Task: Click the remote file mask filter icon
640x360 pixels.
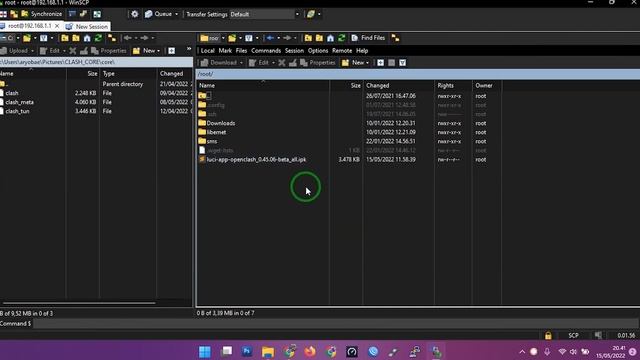Action: click(402, 62)
